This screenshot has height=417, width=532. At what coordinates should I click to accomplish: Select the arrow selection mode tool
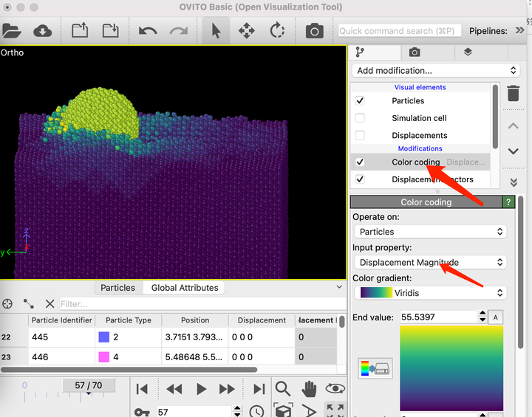216,31
